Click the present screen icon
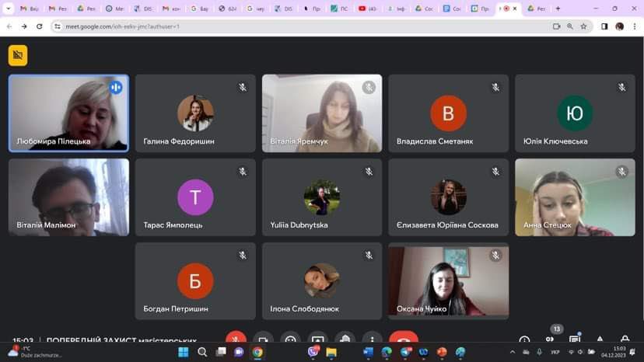This screenshot has height=362, width=644. tap(317, 340)
